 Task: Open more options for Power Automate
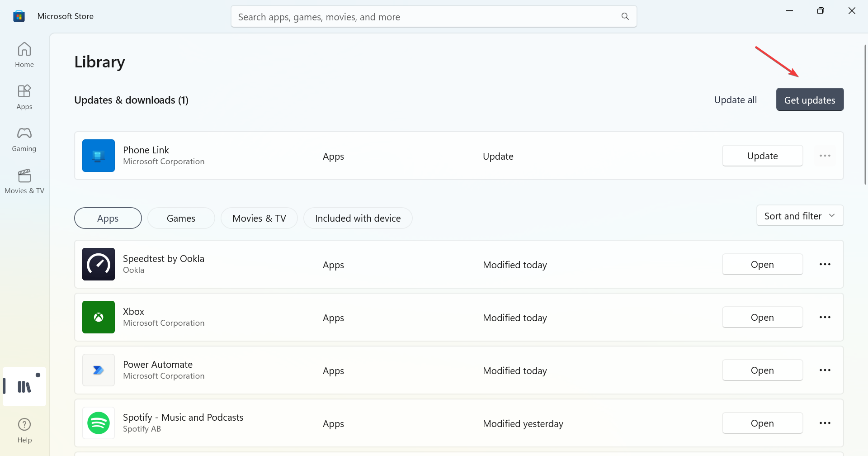(825, 370)
